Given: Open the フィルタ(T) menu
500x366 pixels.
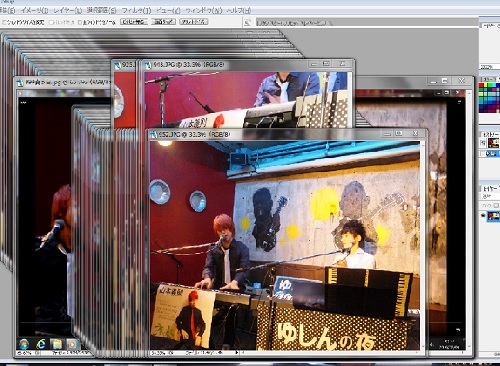Looking at the screenshot, I should point(136,10).
